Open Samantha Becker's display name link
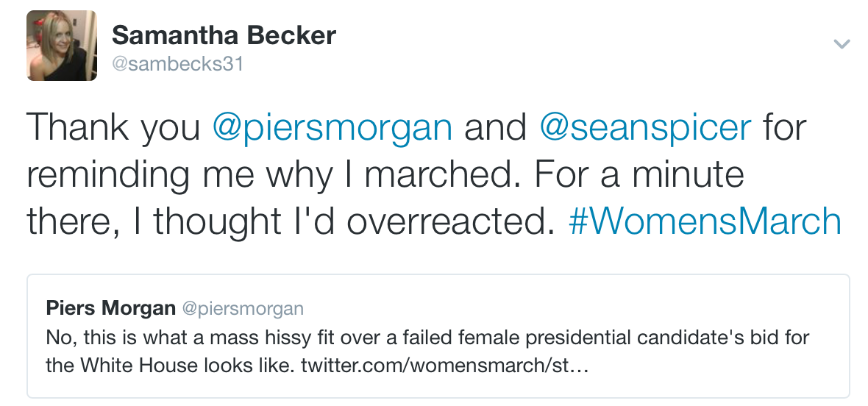 coord(224,35)
